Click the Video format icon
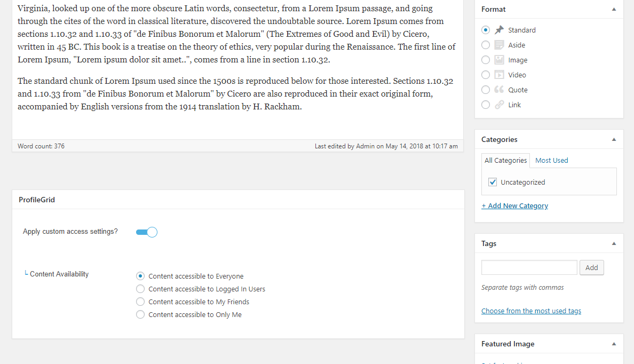Image resolution: width=634 pixels, height=364 pixels. point(499,75)
